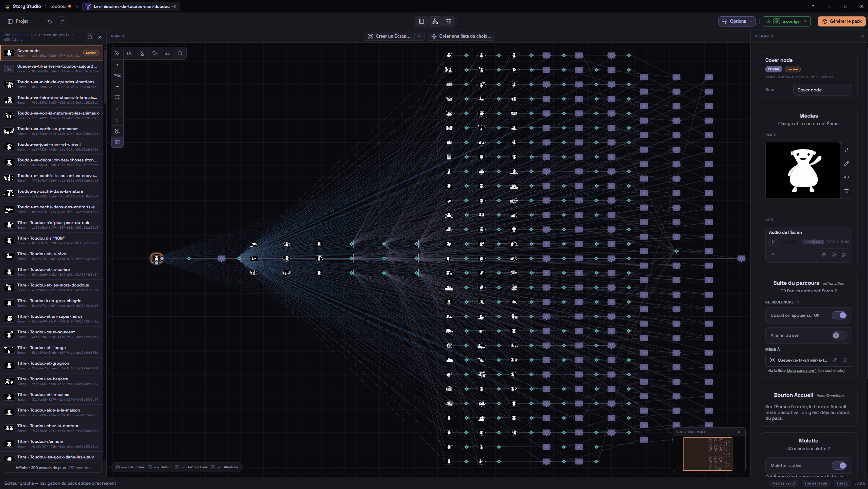Click Créer une liste de choix button
Viewport: 868px width, 489px height.
(461, 36)
